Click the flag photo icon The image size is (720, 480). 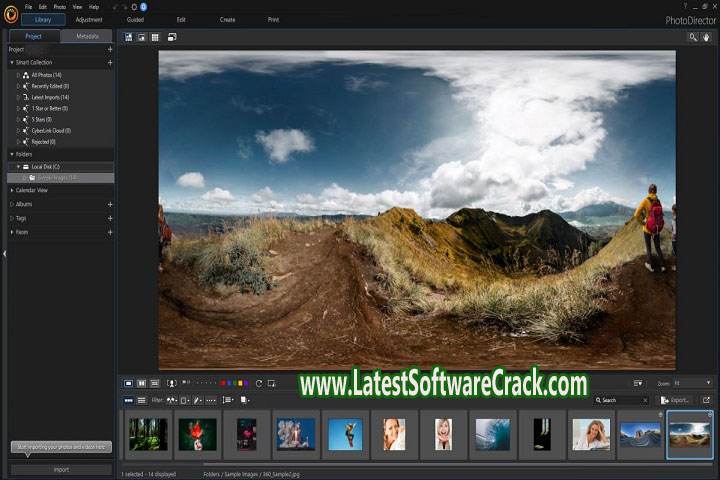[186, 383]
